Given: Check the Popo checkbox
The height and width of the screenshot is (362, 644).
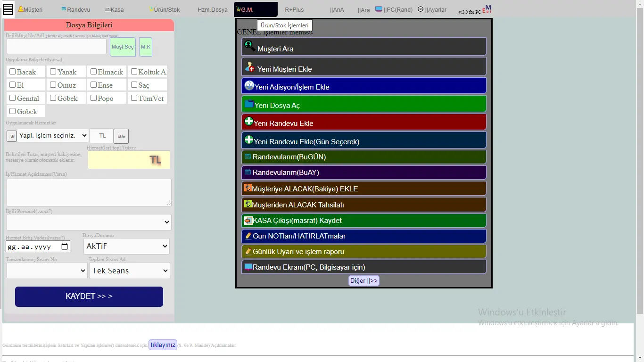Looking at the screenshot, I should click(x=94, y=98).
